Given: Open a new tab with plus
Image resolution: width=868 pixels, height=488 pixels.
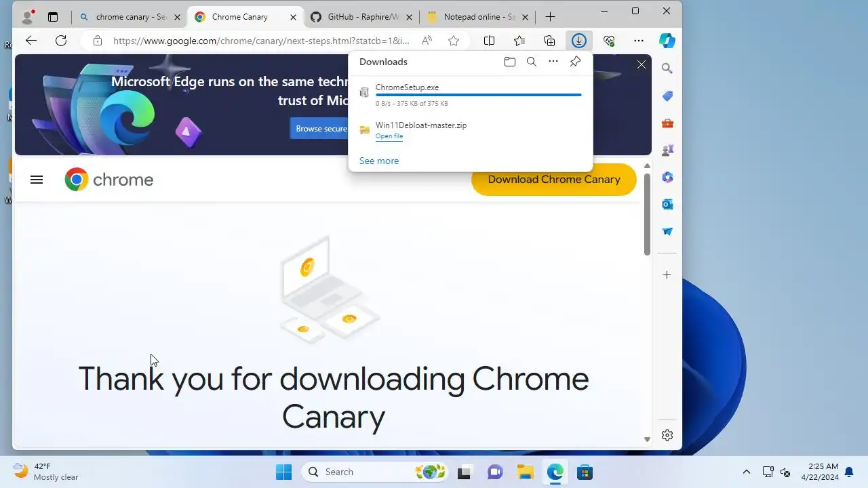Looking at the screenshot, I should 551,17.
